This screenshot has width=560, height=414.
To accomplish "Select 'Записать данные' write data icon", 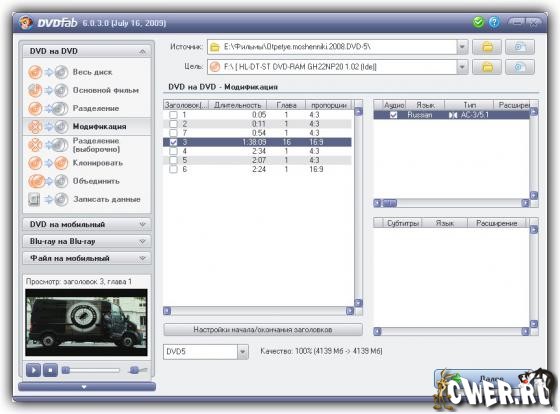I will click(x=48, y=199).
